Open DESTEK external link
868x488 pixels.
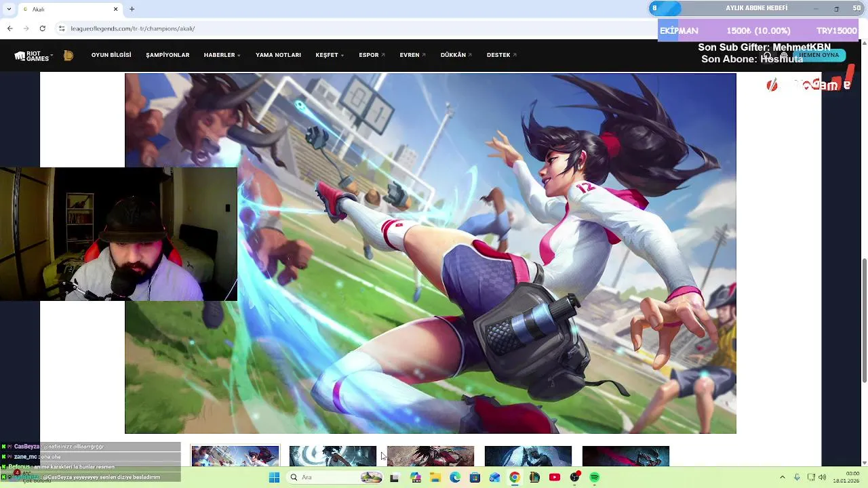501,55
